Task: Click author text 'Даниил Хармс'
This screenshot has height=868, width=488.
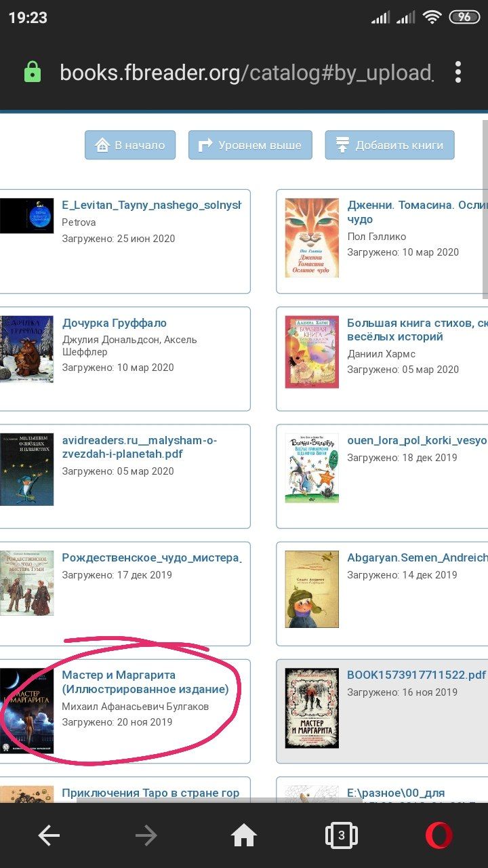Action: coord(381,353)
